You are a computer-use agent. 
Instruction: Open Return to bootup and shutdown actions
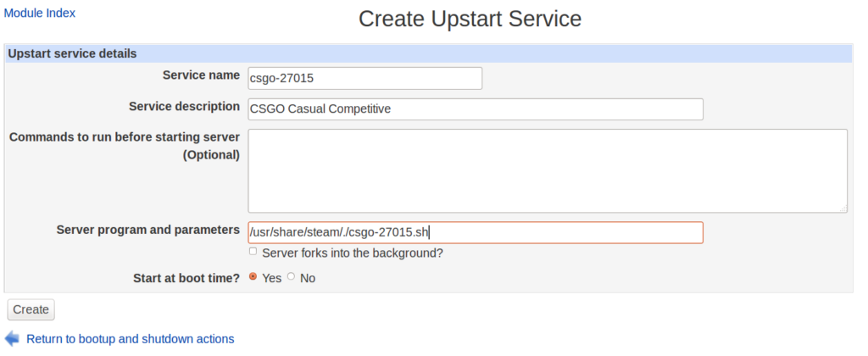130,339
